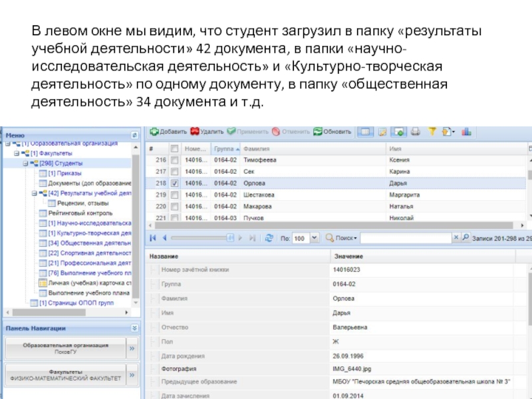Click the Номе... column header
Image resolution: width=532 pixels, height=399 pixels.
pyautogui.click(x=196, y=148)
